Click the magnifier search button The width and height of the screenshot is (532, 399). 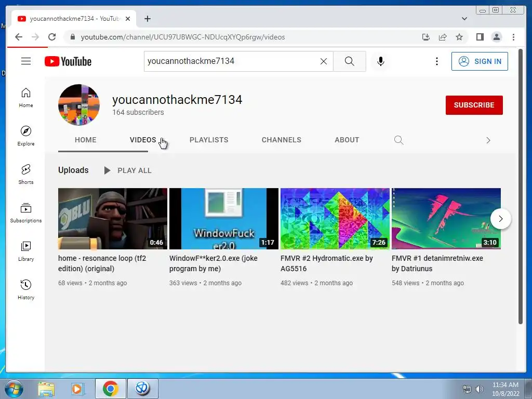350,61
